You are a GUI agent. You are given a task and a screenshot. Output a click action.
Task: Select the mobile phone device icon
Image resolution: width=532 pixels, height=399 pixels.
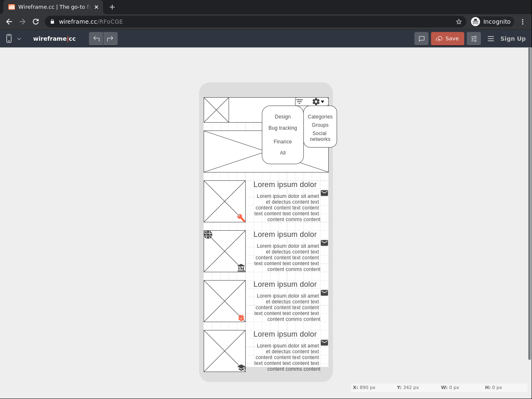pyautogui.click(x=9, y=39)
